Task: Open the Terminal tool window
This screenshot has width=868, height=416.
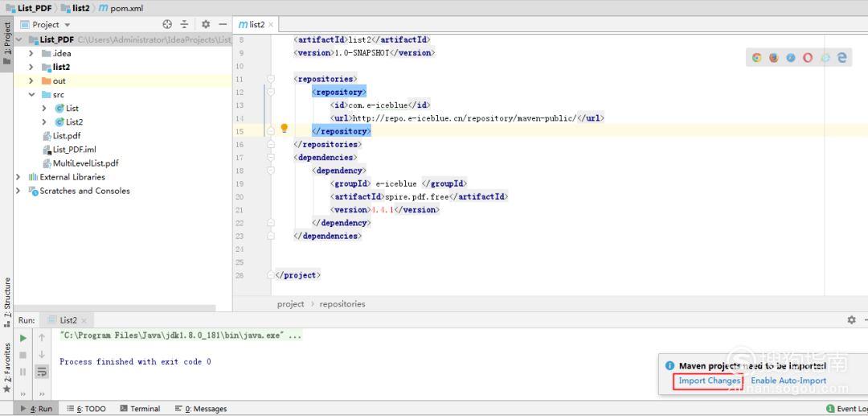Action: point(140,409)
